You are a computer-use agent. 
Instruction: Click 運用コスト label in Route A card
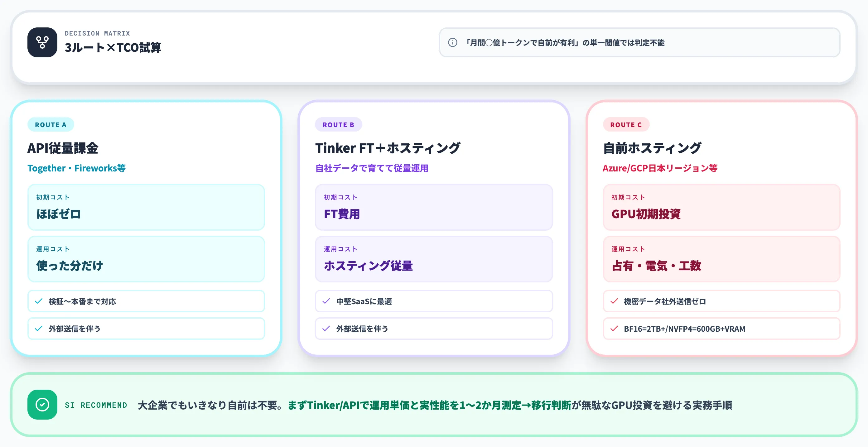coord(53,249)
